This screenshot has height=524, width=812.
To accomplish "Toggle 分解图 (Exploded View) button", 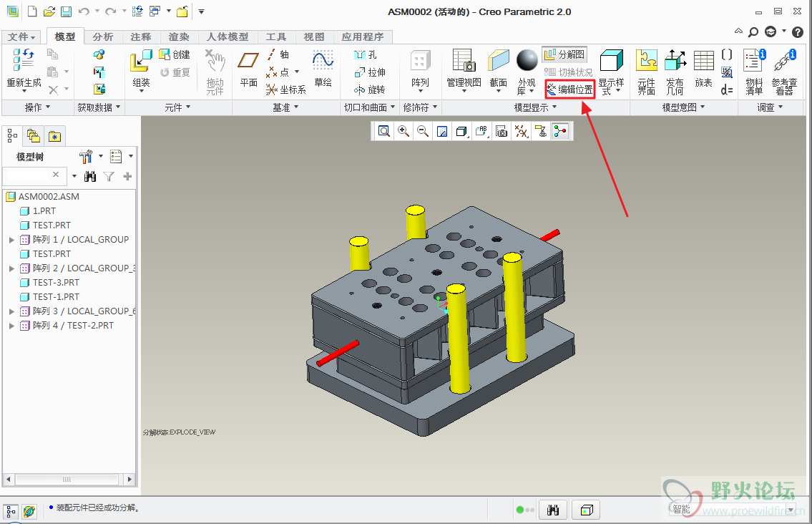I will tap(564, 54).
